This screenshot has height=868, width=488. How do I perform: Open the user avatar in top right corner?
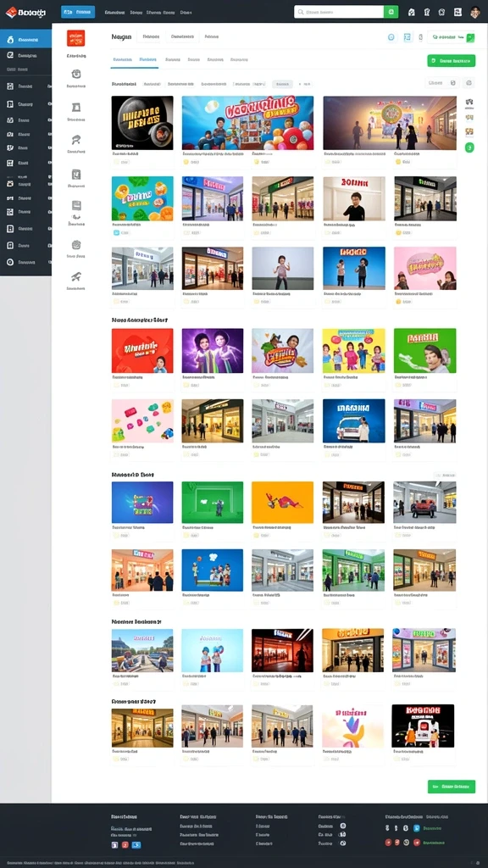[x=474, y=12]
